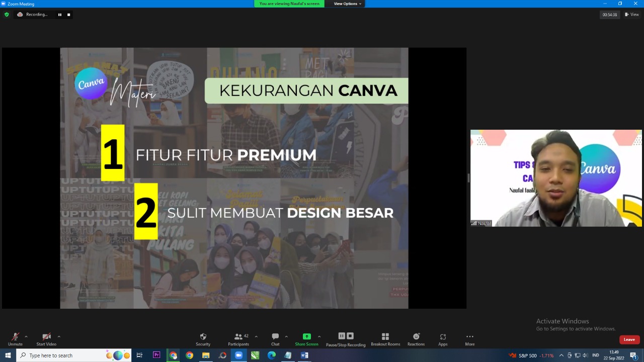
Task: Click 'You are viewing Naufal's screen' banner
Action: (289, 4)
